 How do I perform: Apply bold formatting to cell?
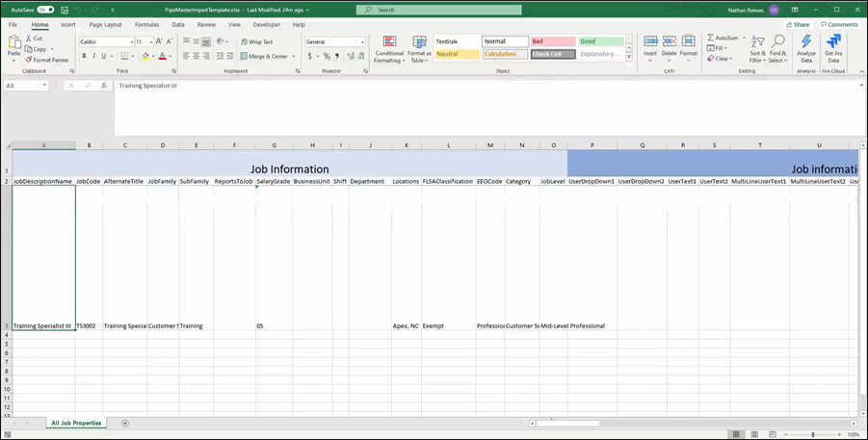(84, 56)
